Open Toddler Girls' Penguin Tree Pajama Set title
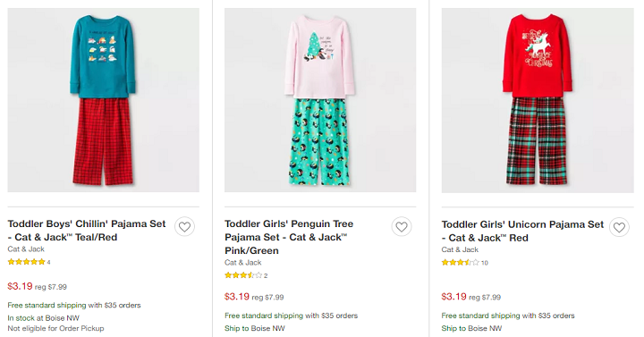 click(289, 237)
